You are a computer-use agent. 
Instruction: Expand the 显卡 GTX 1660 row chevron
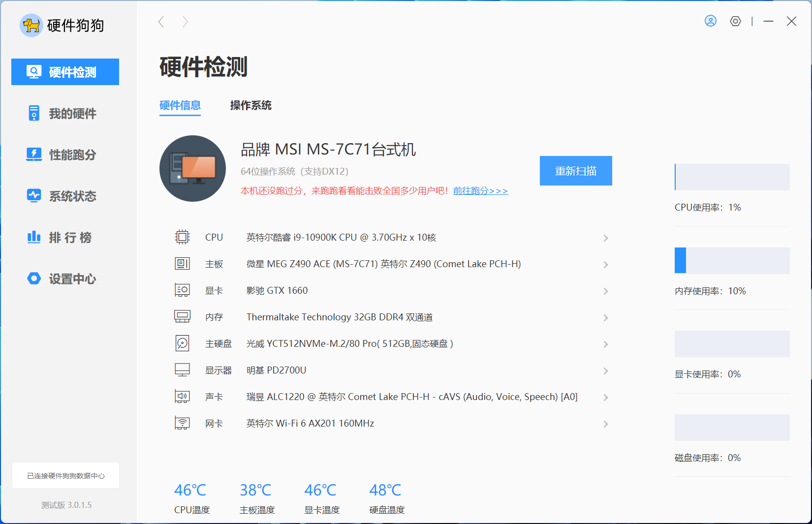click(x=606, y=291)
